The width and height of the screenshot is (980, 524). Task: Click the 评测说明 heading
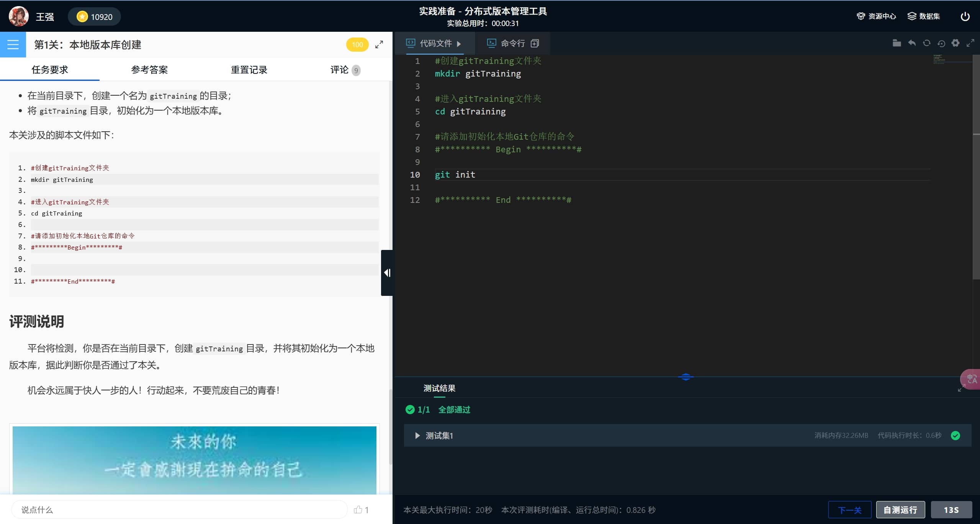(x=36, y=321)
